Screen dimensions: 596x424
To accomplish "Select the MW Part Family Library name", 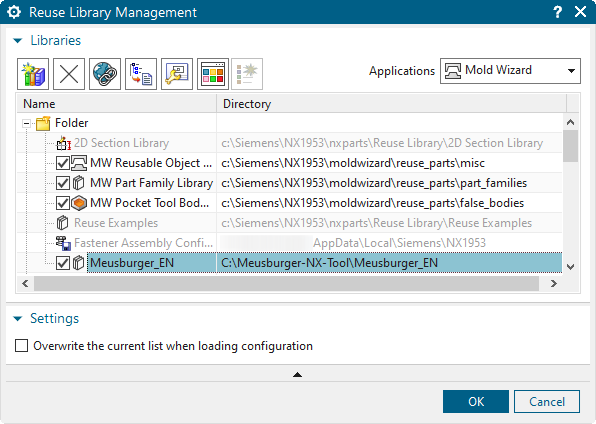I will click(151, 183).
